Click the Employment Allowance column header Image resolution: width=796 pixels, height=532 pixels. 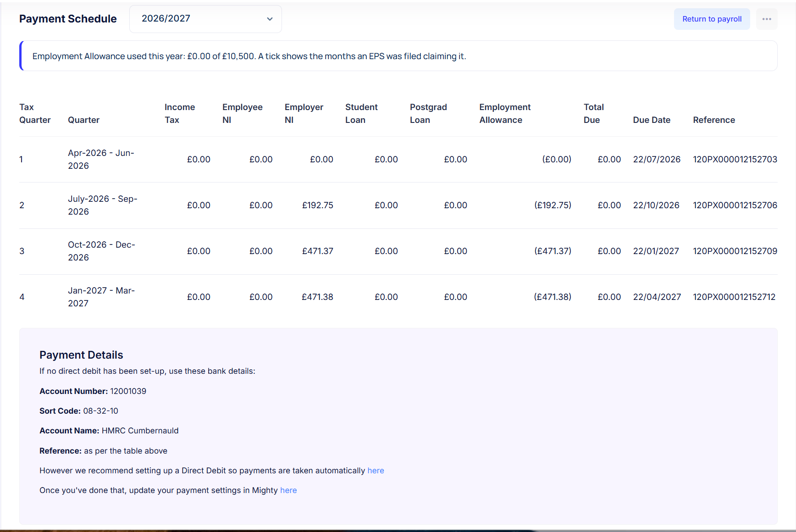point(505,113)
